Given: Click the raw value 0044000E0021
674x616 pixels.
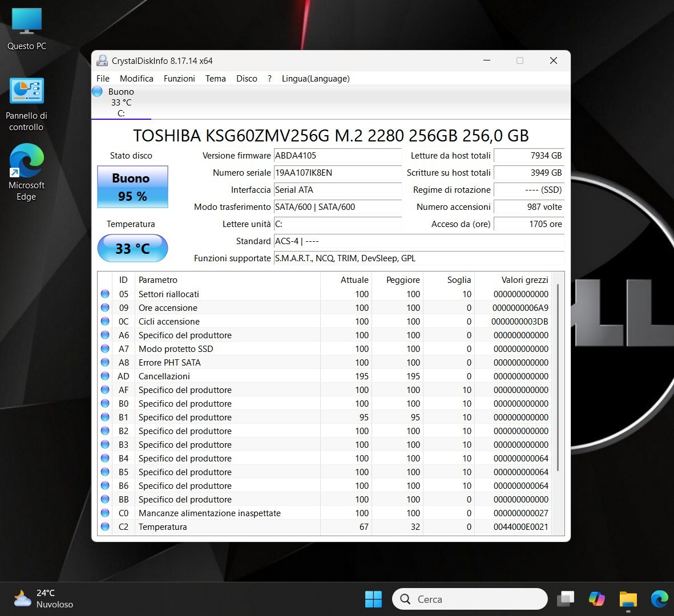Looking at the screenshot, I should [520, 526].
